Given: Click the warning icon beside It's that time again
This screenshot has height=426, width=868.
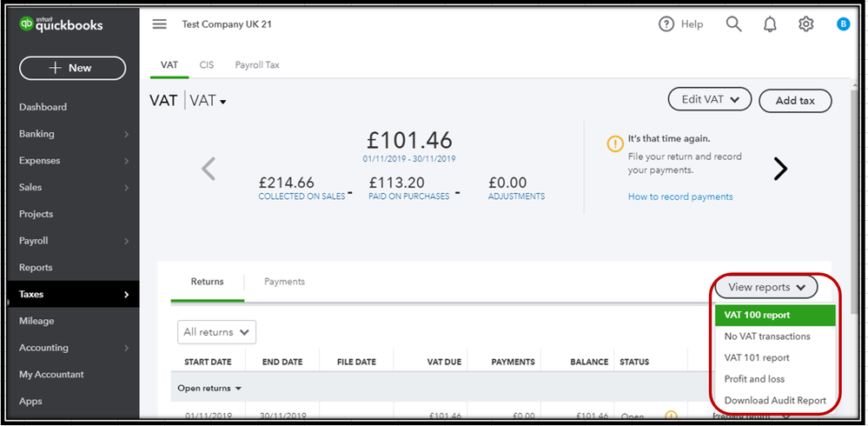Looking at the screenshot, I should (x=615, y=143).
